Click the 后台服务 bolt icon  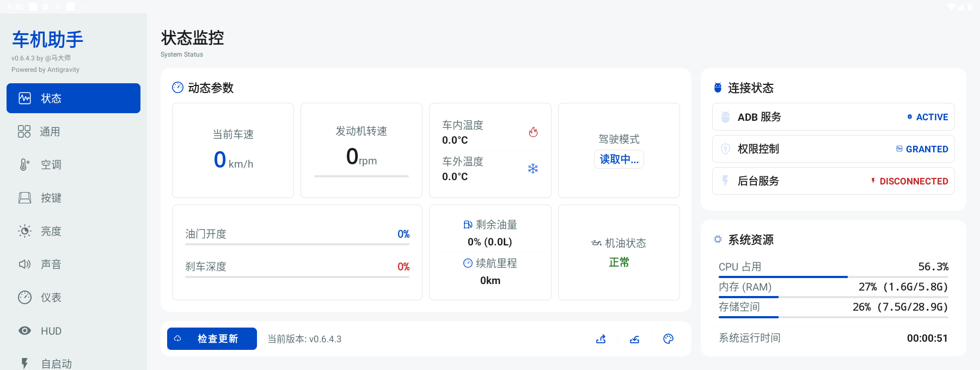pyautogui.click(x=725, y=181)
